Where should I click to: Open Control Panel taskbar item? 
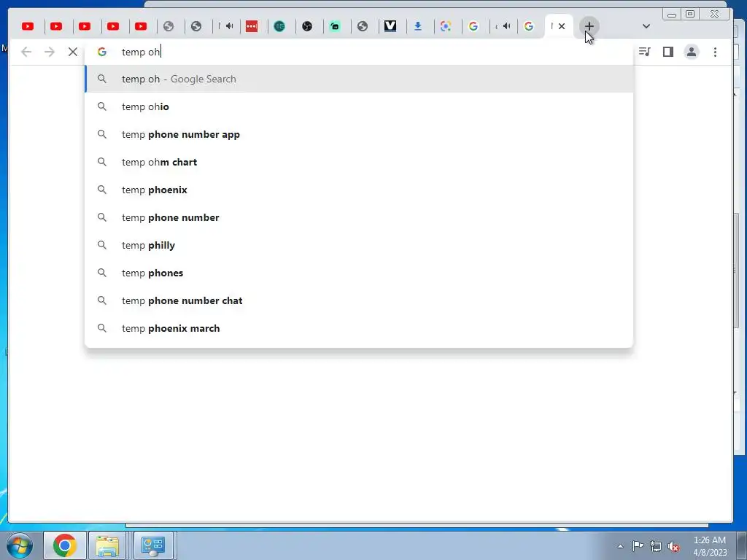153,545
